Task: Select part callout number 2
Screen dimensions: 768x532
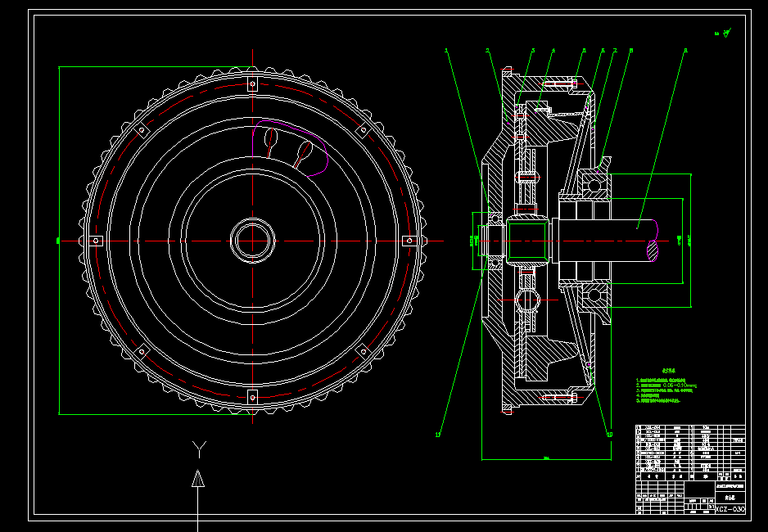Action: click(x=488, y=50)
